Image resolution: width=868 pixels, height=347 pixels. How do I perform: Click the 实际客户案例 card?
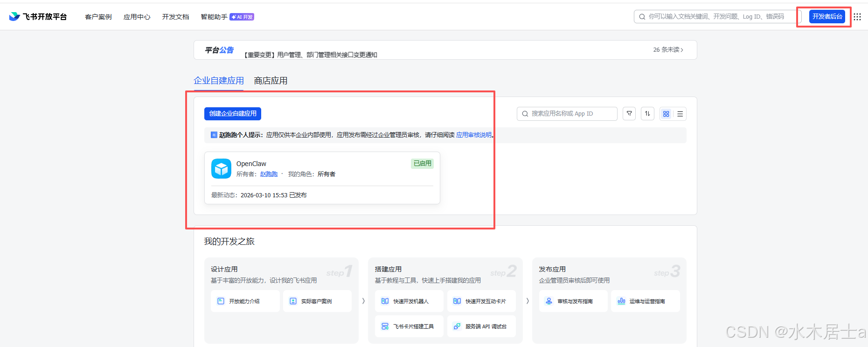pos(317,301)
